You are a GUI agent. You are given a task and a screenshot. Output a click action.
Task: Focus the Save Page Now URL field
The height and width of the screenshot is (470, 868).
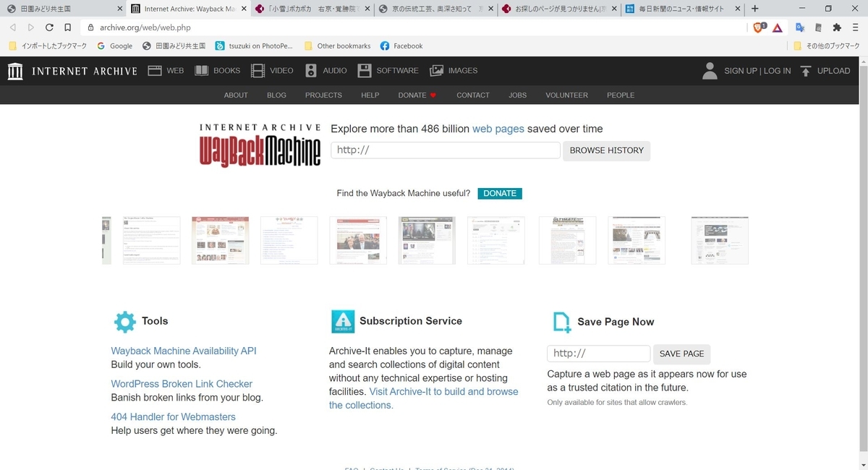tap(599, 354)
